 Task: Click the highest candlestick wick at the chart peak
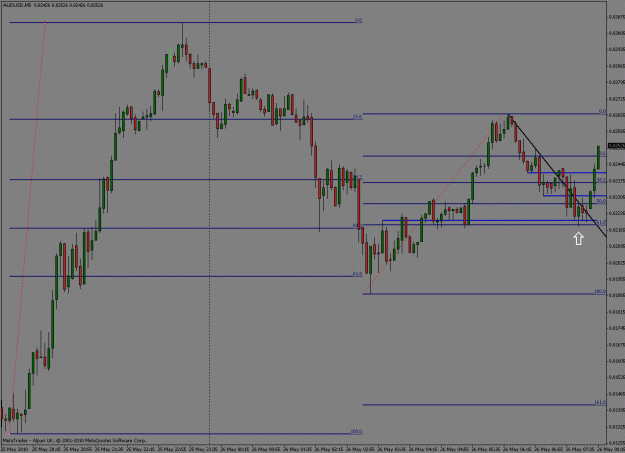(183, 34)
